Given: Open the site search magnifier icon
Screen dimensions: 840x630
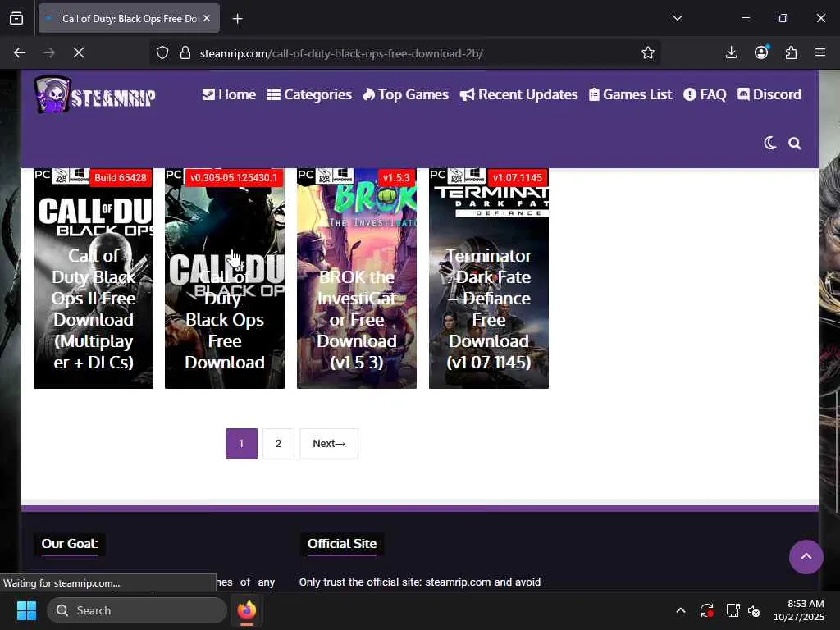Looking at the screenshot, I should (794, 143).
